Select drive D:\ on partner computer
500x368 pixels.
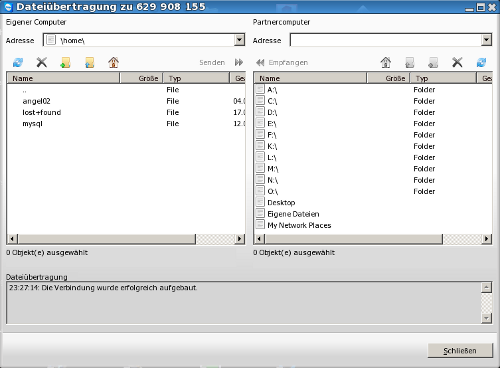373,112
